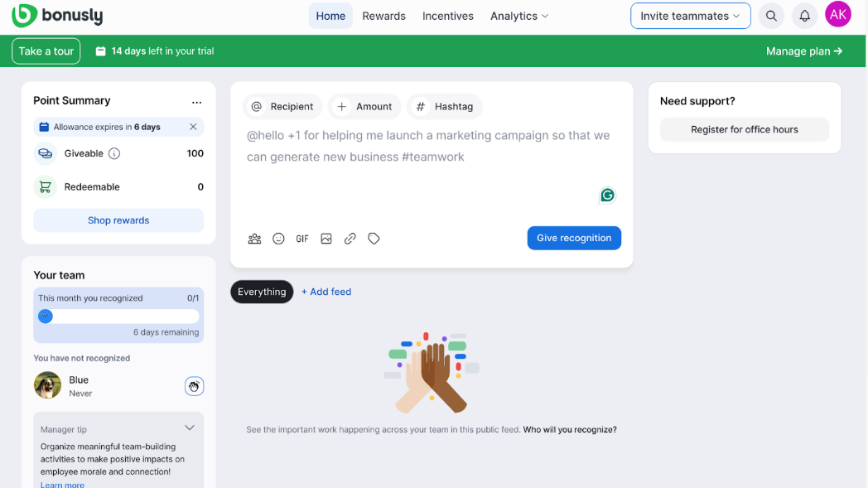
Task: Recognize Blue with the clap icon
Action: [194, 386]
